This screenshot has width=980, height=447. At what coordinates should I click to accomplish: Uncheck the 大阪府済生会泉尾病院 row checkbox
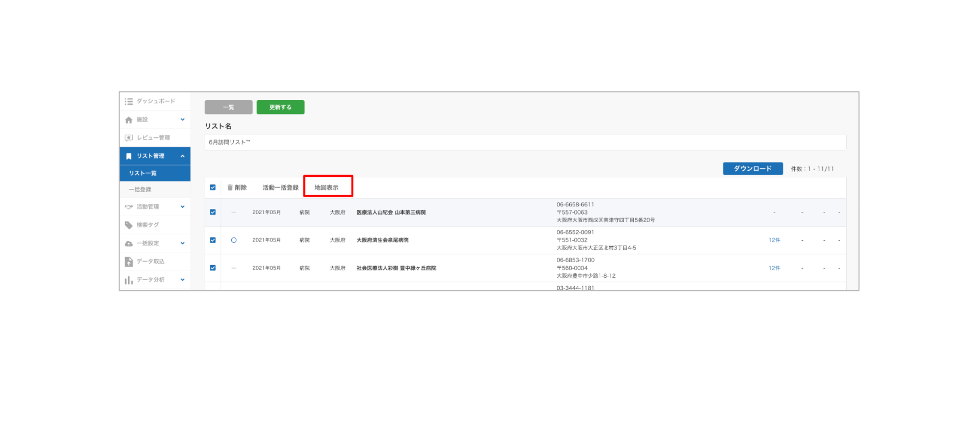pyautogui.click(x=213, y=240)
